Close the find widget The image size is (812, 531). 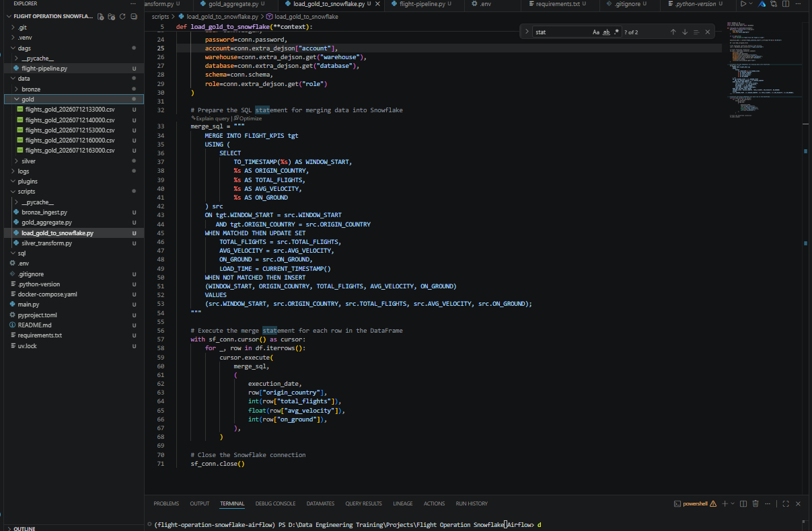coord(708,32)
